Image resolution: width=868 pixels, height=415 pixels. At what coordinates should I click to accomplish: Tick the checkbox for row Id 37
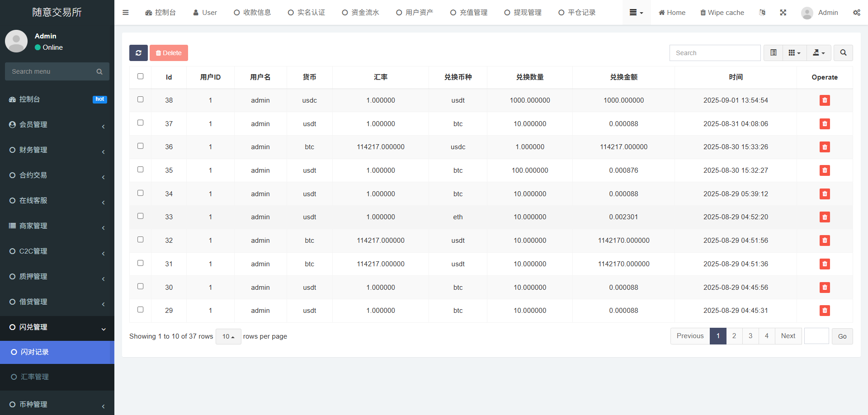point(141,123)
